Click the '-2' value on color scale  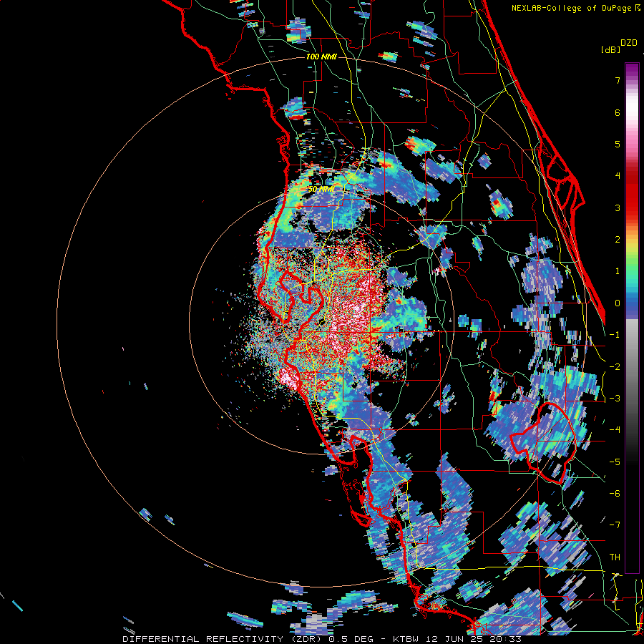pyautogui.click(x=615, y=367)
